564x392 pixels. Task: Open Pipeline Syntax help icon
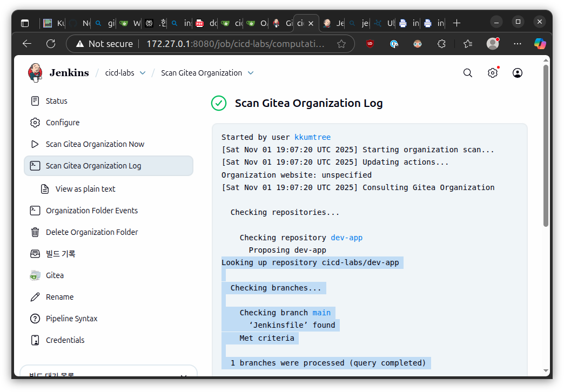(35, 318)
